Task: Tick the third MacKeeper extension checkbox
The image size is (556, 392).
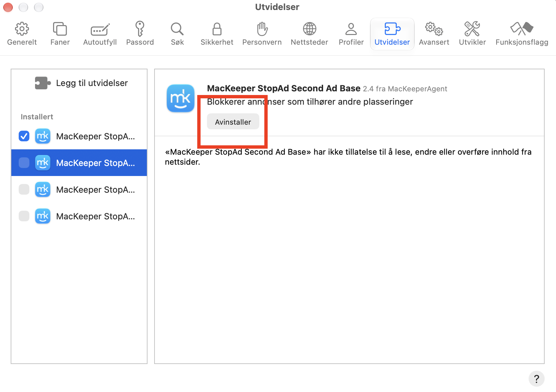Action: coord(24,189)
